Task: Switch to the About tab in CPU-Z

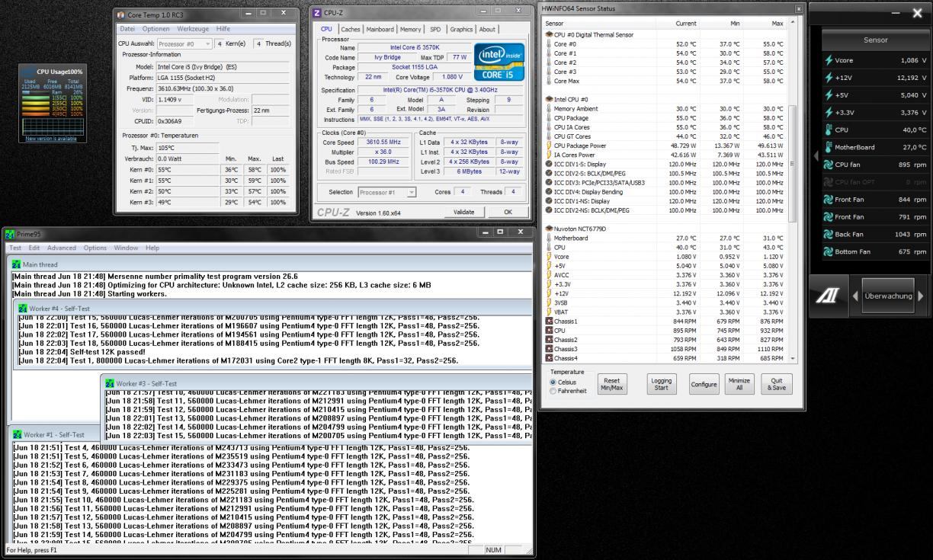Action: pos(487,30)
